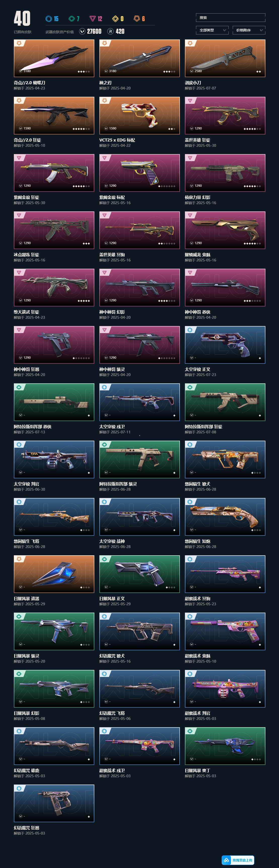Click the VP currency icon beside 27600
Image resolution: width=279 pixels, height=868 pixels.
(x=82, y=31)
